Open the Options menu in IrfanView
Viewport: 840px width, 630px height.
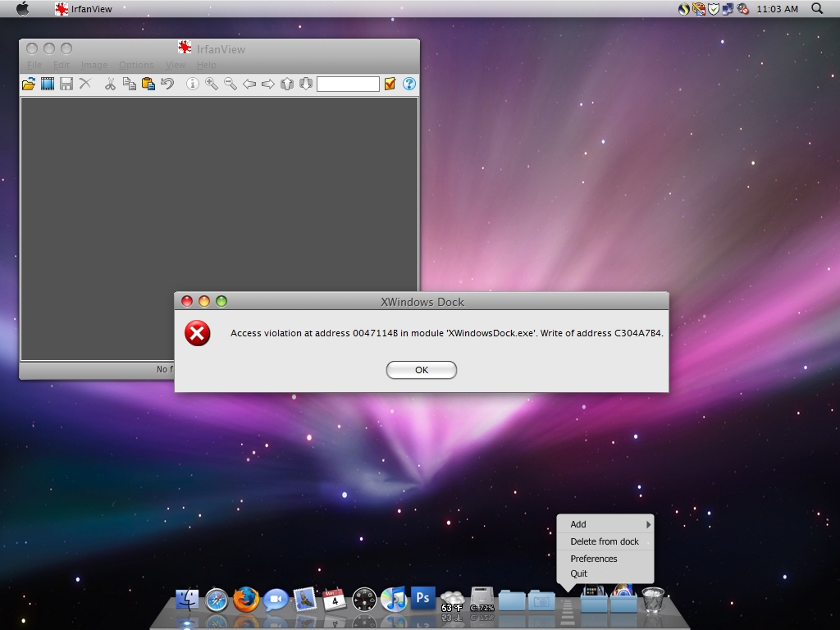[136, 65]
